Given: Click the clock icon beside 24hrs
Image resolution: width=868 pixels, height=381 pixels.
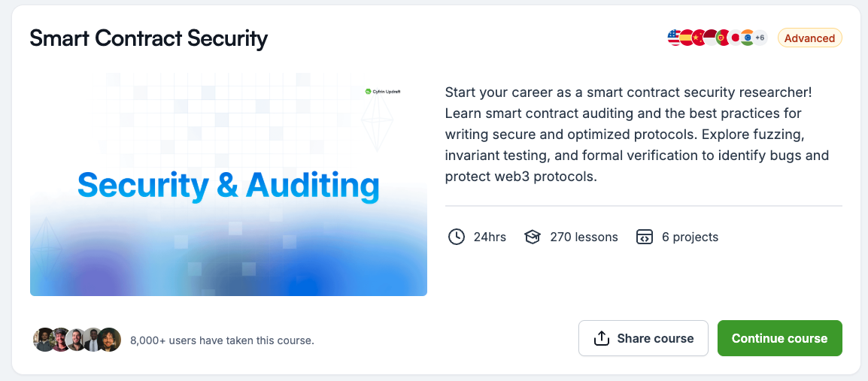Looking at the screenshot, I should [456, 237].
